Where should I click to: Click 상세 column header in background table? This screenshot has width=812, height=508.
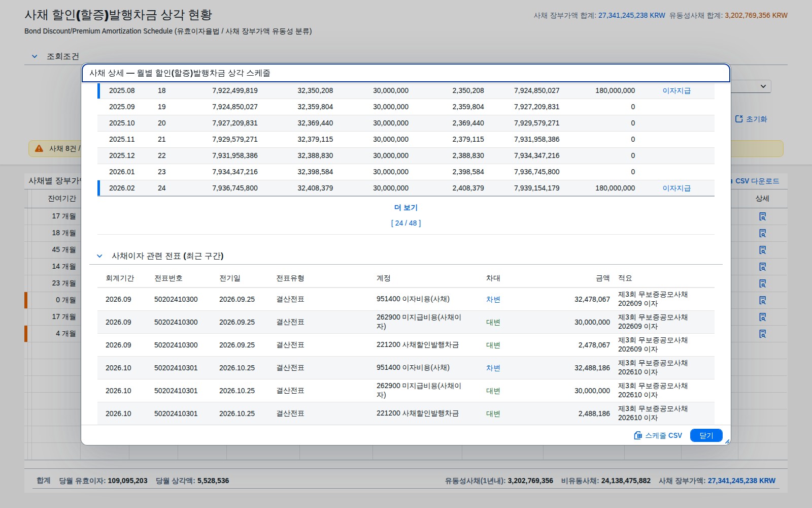pos(762,198)
